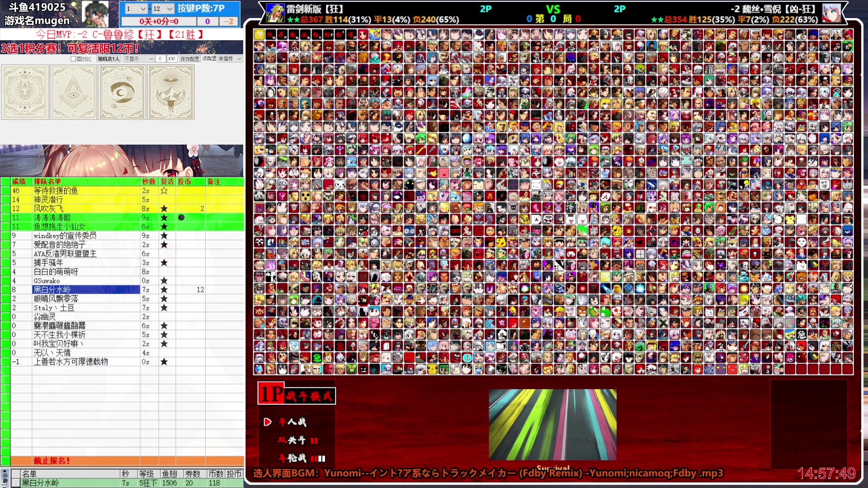Screen dimensions: 868x488
Task: Click the 保存配置 button
Action: 190,59
